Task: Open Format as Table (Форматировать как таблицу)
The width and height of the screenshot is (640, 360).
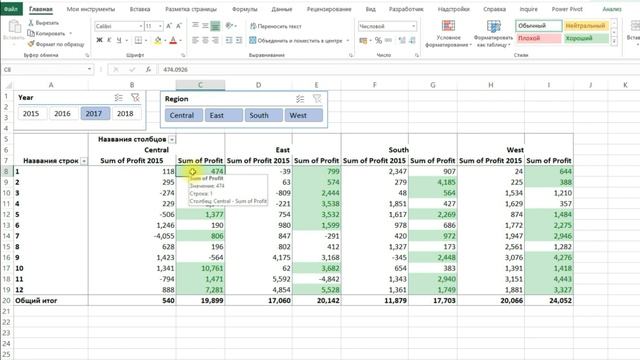Action: pyautogui.click(x=493, y=34)
